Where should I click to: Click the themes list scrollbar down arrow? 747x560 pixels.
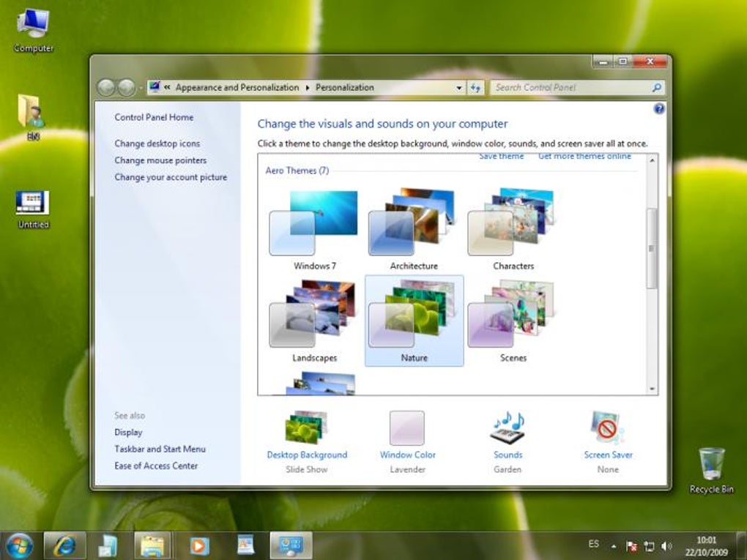tap(652, 389)
